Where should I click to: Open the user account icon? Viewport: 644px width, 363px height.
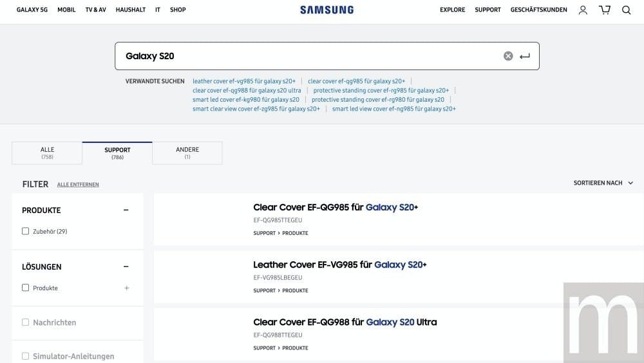pyautogui.click(x=583, y=10)
